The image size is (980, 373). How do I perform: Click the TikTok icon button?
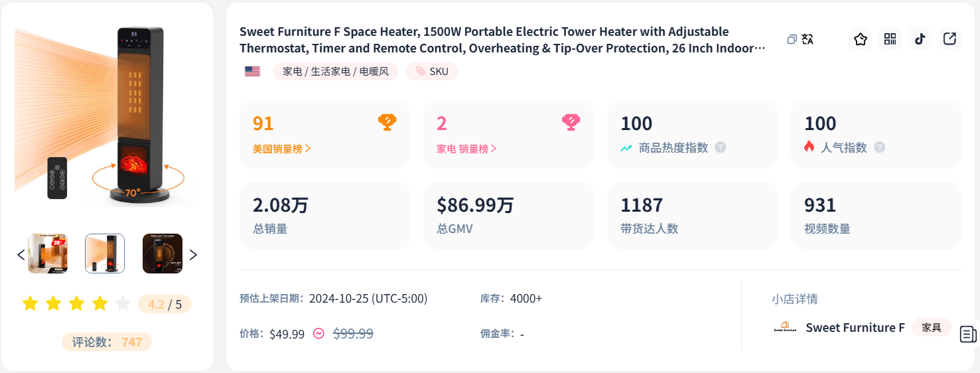tap(920, 39)
